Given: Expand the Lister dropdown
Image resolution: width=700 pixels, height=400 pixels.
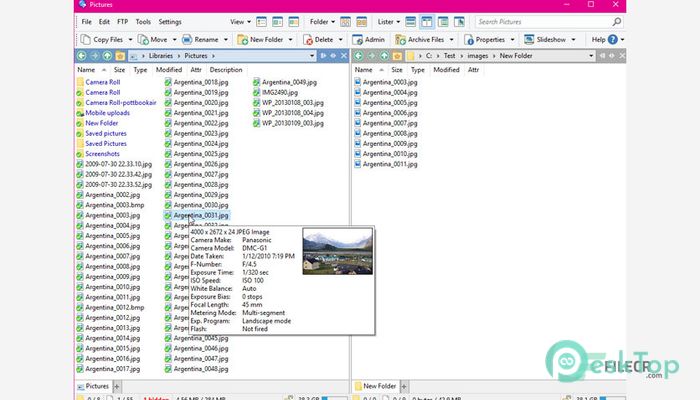Looking at the screenshot, I should [x=389, y=21].
